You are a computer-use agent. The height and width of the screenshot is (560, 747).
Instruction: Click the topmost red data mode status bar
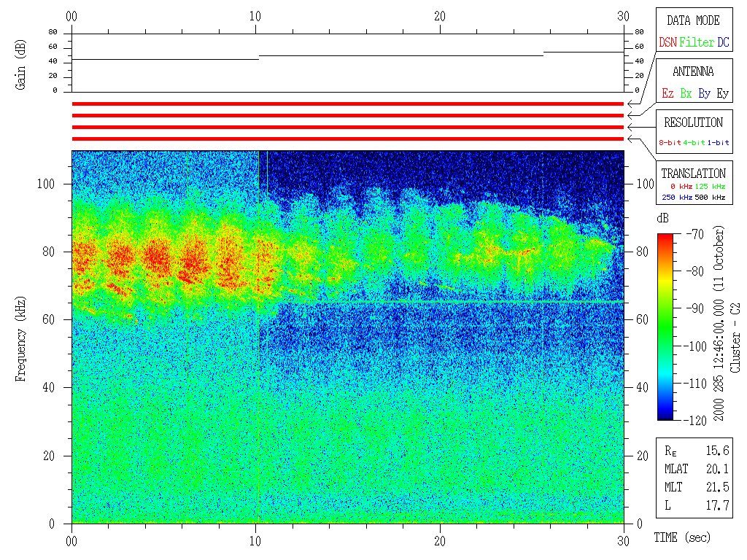coord(348,104)
